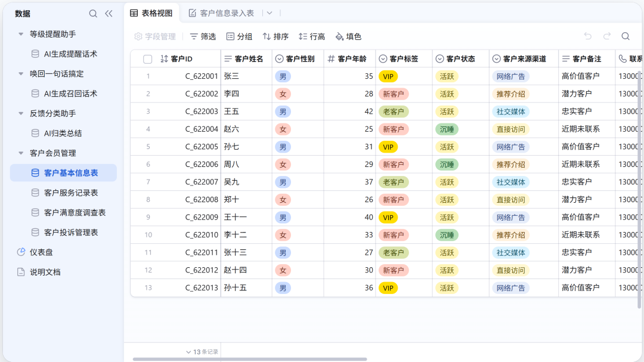The image size is (644, 362).
Task: Click the undo arrow icon
Action: click(588, 36)
